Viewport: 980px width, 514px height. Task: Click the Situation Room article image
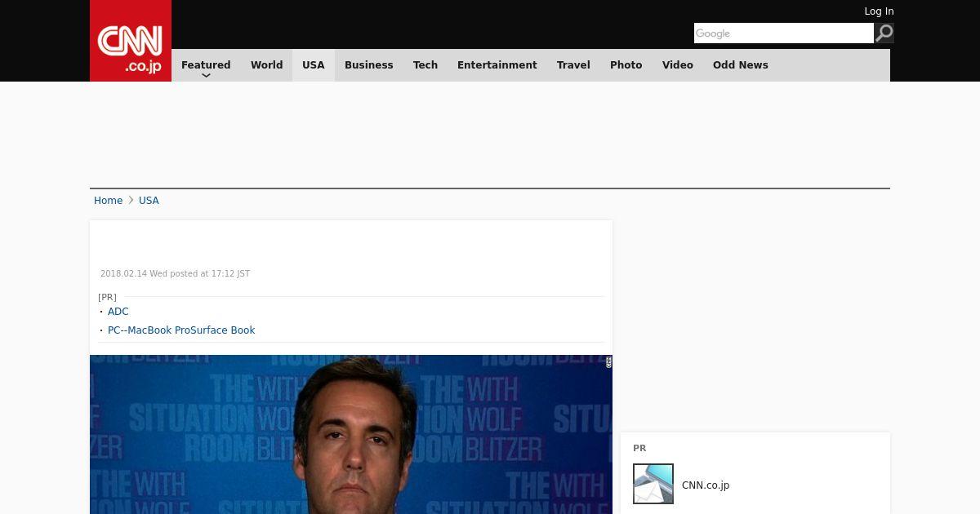(351, 434)
